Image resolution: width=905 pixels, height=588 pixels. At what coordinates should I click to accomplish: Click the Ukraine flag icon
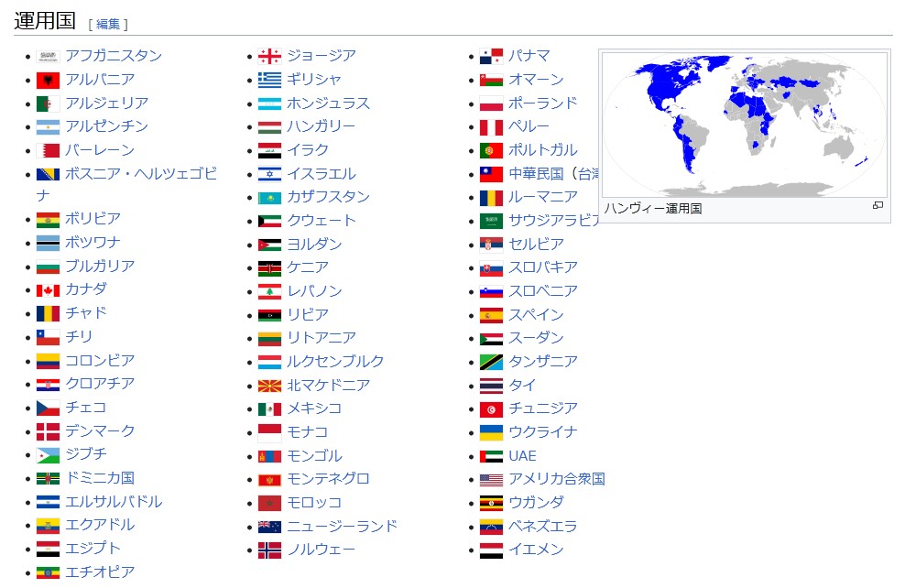[x=491, y=432]
